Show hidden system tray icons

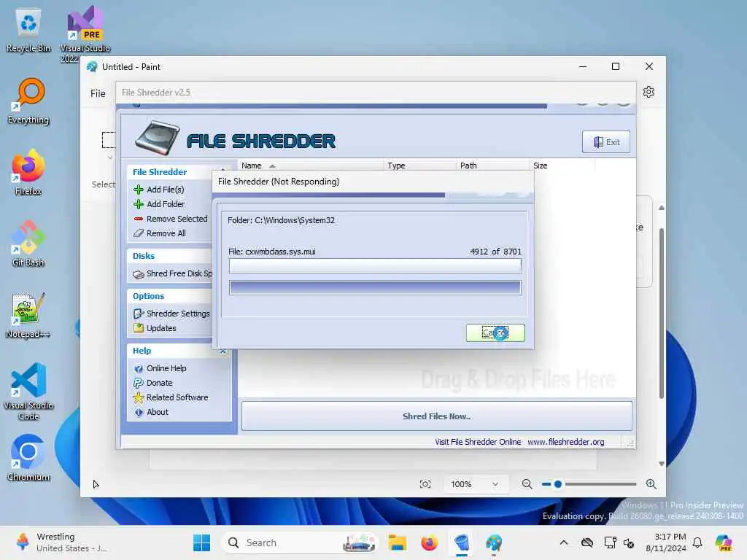(564, 542)
